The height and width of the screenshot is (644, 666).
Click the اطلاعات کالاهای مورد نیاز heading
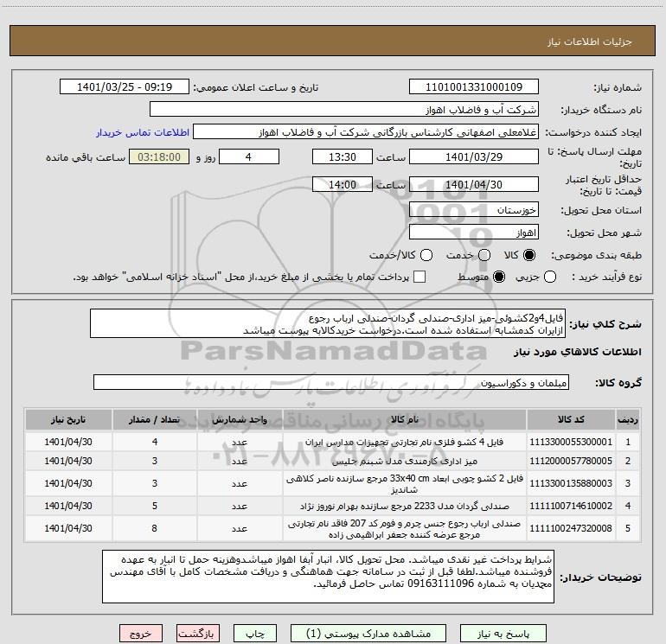[578, 352]
